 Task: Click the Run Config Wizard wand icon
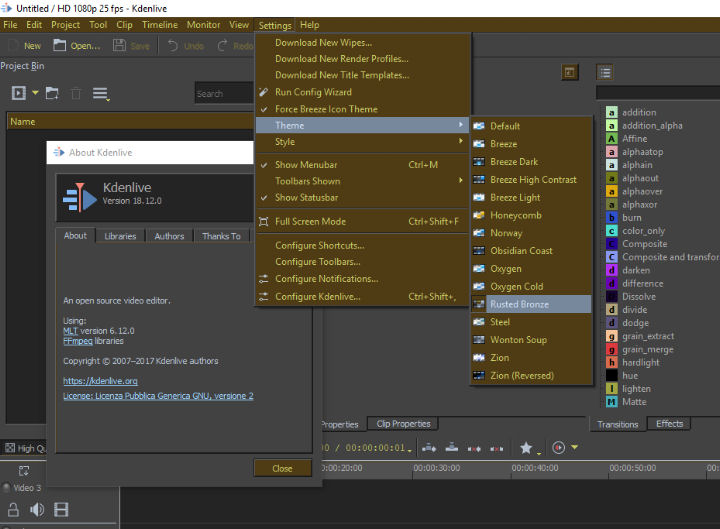(264, 92)
